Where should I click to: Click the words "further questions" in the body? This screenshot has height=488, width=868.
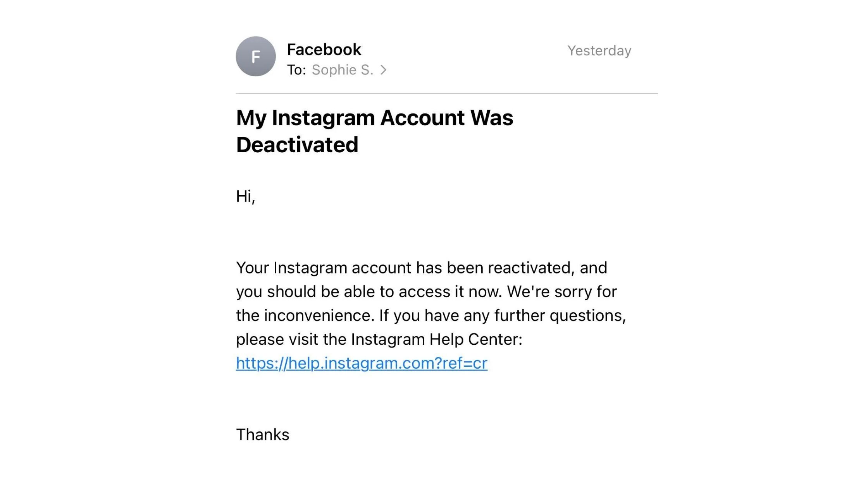pos(560,316)
